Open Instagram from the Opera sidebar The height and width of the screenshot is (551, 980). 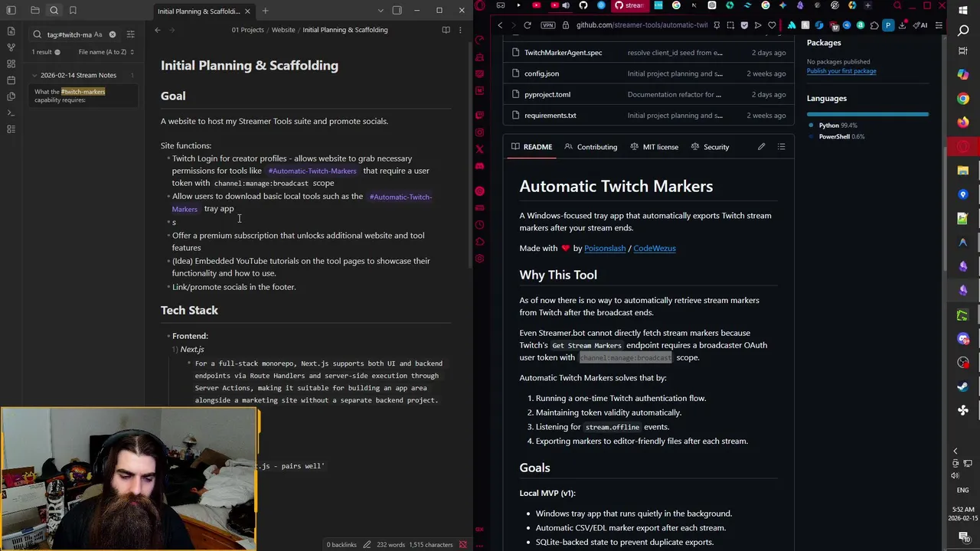tap(480, 132)
